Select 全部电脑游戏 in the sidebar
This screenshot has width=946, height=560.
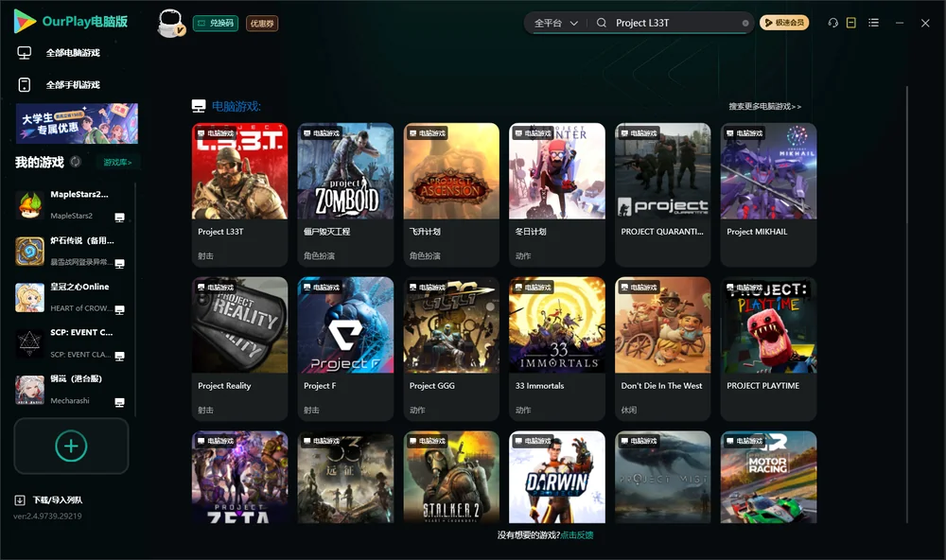(59, 53)
